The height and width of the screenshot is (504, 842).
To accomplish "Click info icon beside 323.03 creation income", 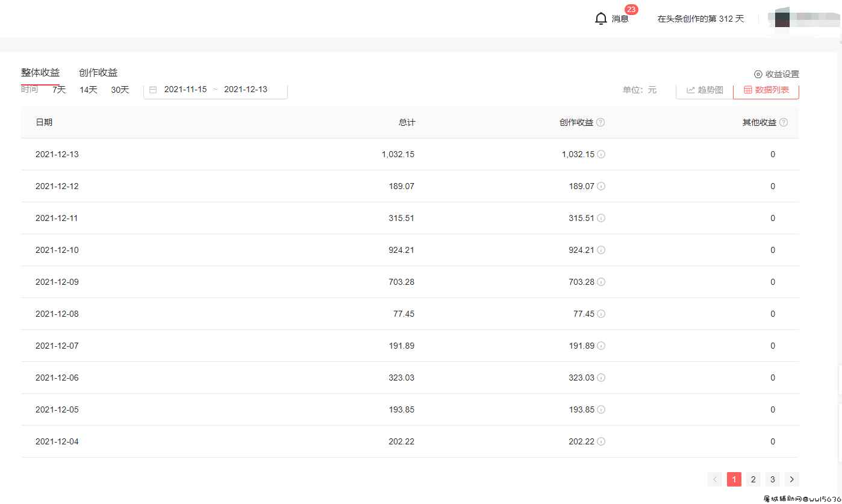I will pyautogui.click(x=601, y=378).
